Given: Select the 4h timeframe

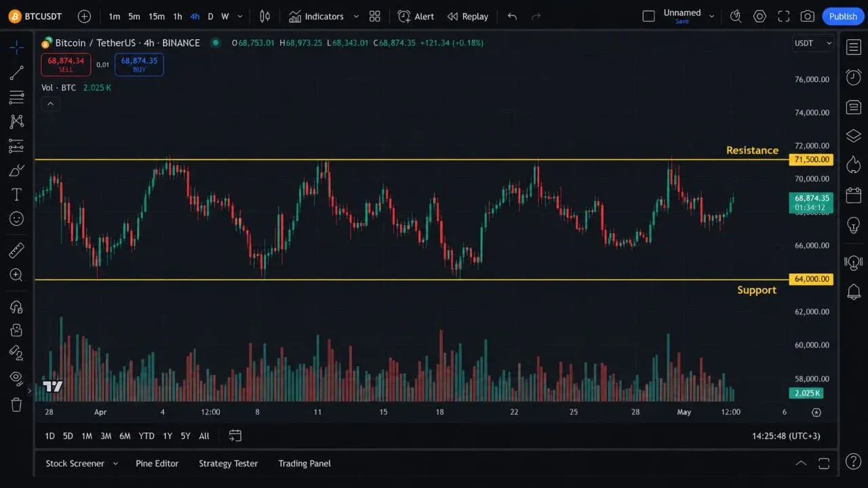Looking at the screenshot, I should (x=195, y=16).
